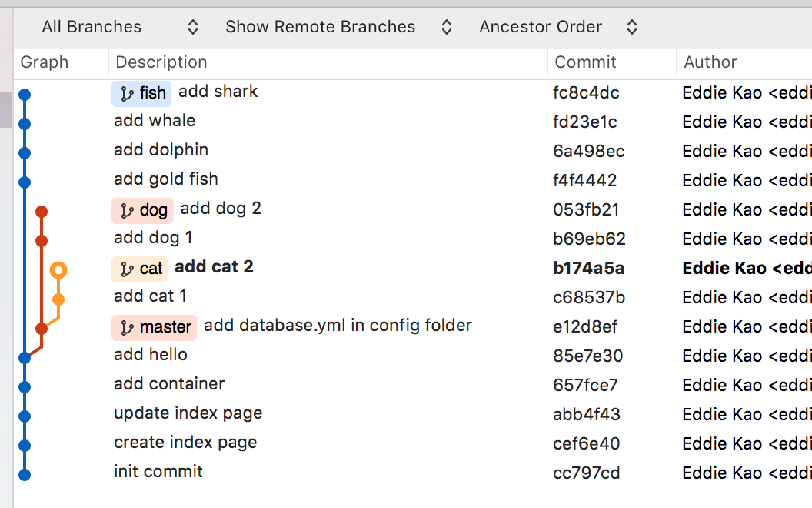The height and width of the screenshot is (508, 812).
Task: Click the Graph column header
Action: [45, 62]
